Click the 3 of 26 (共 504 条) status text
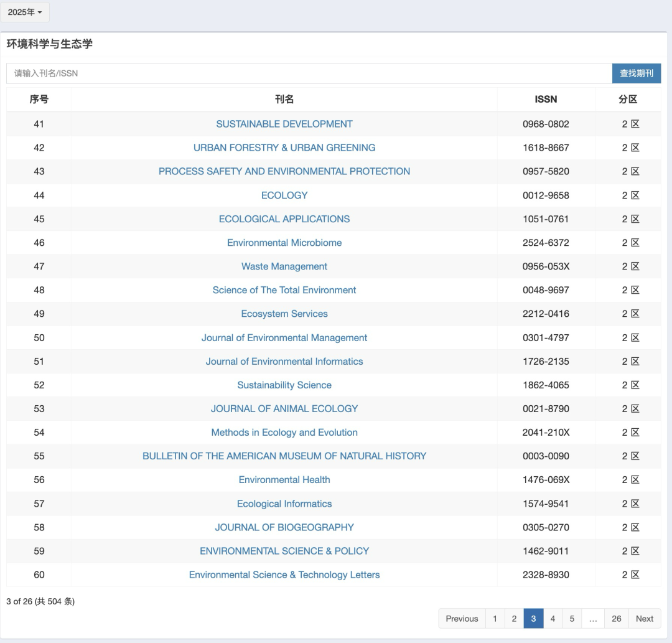The image size is (672, 643). (40, 601)
